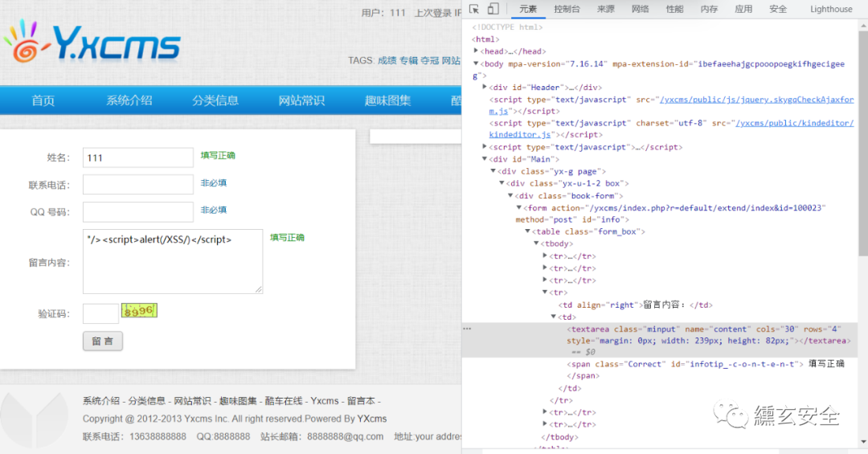Click the DevTools vertical scrollbar
868x454 pixels.
863,144
